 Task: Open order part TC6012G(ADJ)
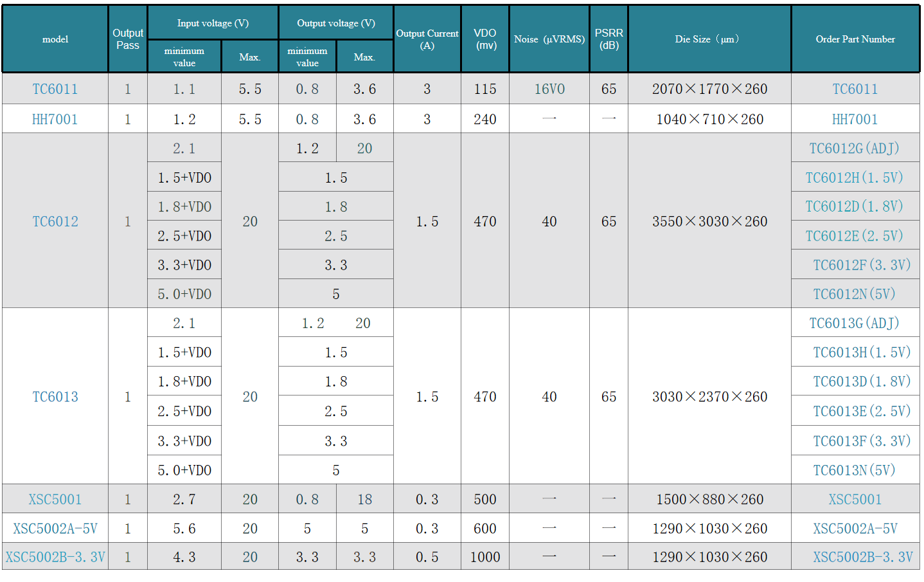[855, 149]
